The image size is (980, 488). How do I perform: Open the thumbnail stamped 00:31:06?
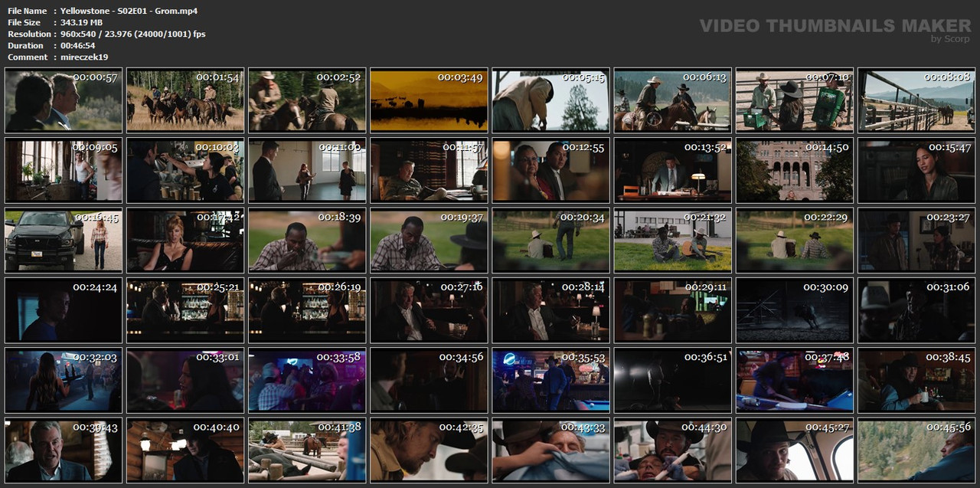click(x=916, y=310)
